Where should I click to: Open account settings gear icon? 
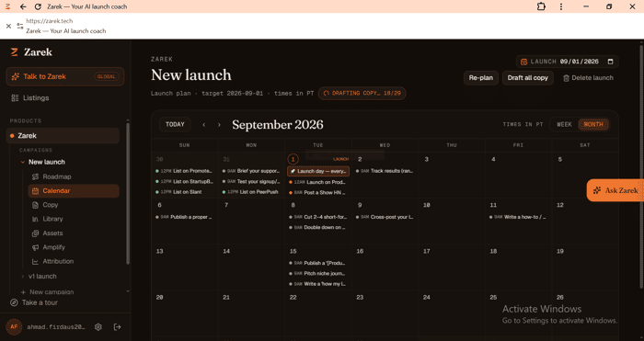coord(98,327)
